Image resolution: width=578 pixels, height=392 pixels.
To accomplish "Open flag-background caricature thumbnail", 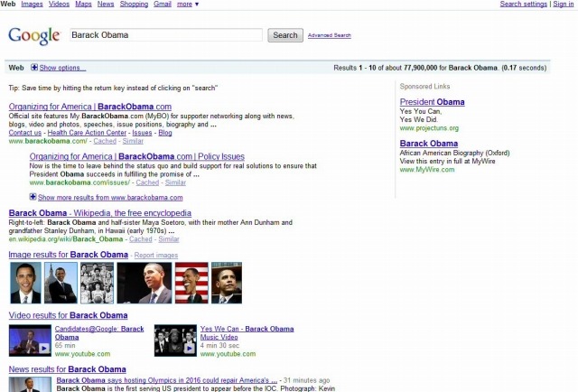I will pos(191,283).
